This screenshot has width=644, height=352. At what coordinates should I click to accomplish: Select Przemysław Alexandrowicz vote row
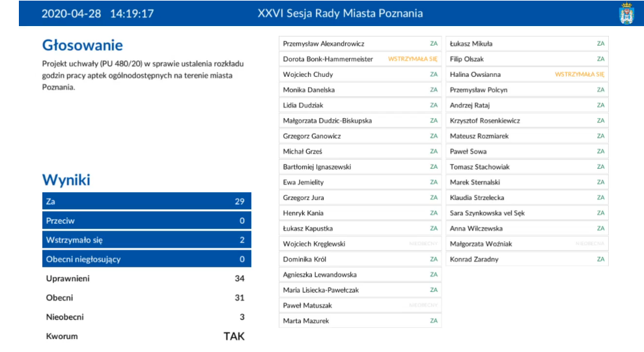360,44
